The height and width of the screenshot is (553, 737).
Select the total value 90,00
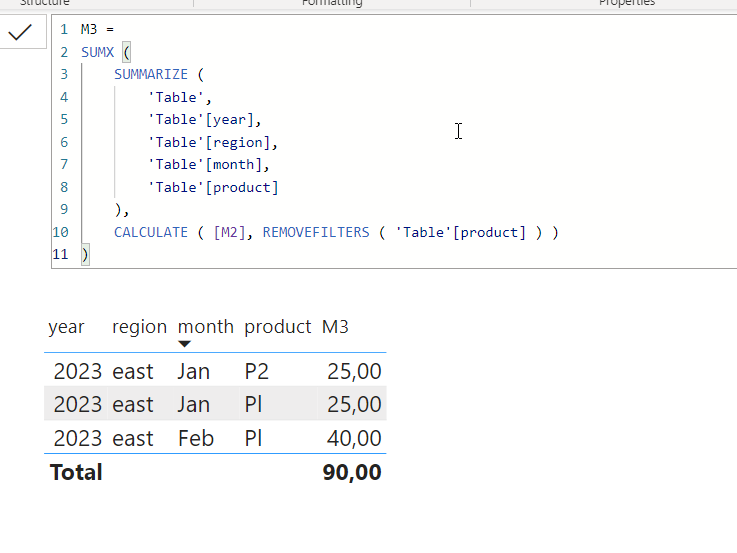pos(352,472)
